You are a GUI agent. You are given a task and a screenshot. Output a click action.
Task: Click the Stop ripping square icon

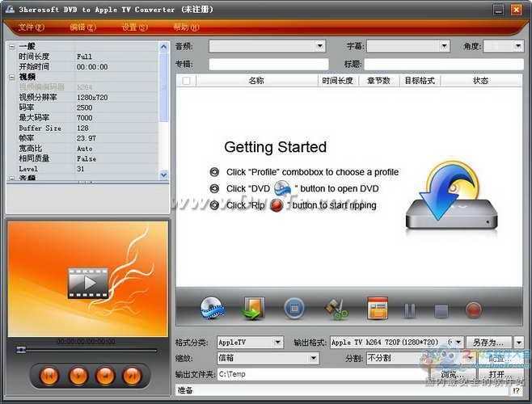[441, 311]
